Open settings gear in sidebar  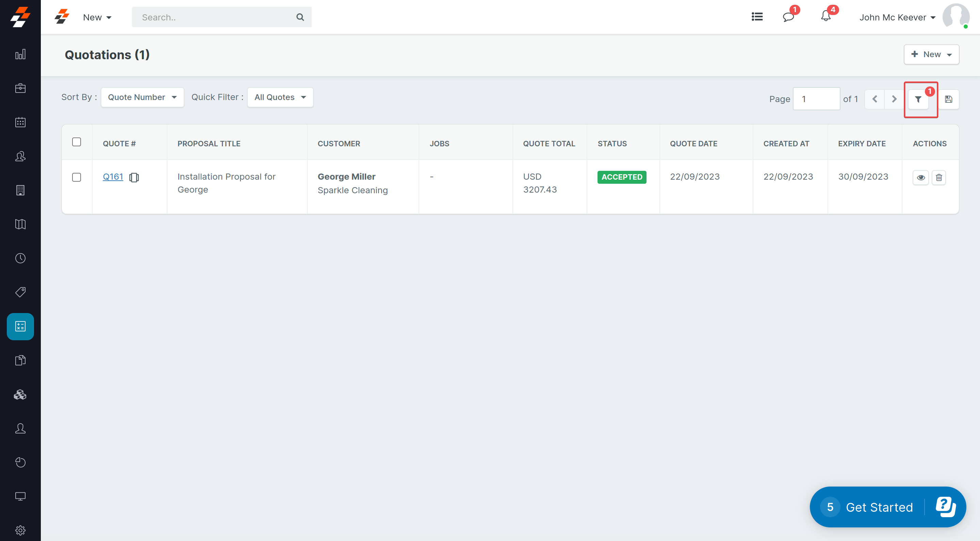coord(20,530)
